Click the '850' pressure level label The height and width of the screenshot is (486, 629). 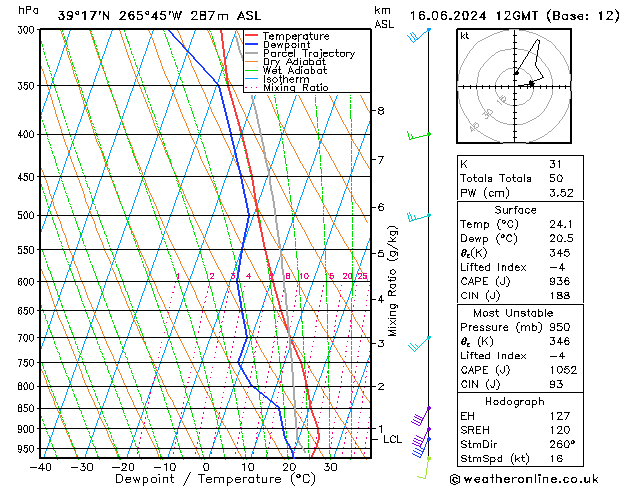pyautogui.click(x=27, y=409)
